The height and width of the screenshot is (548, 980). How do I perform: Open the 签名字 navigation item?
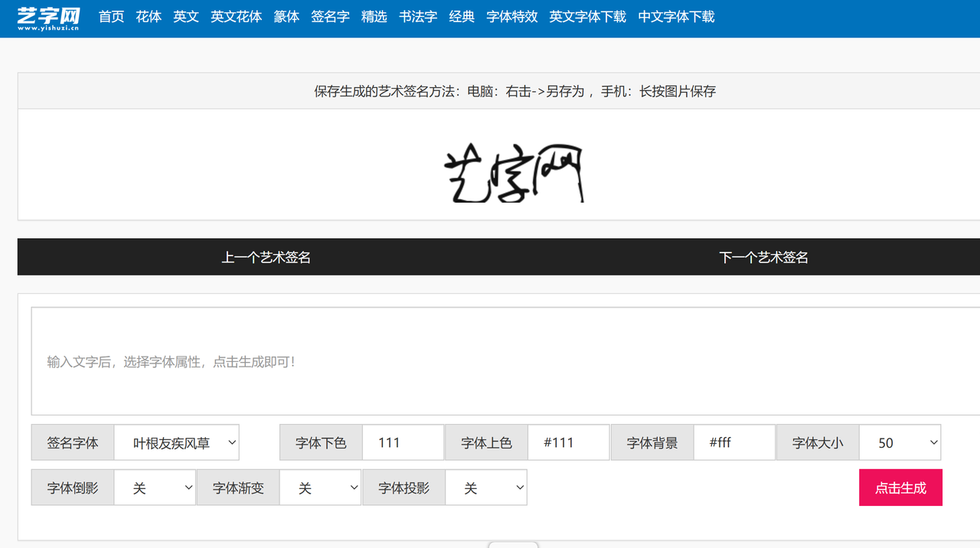click(x=330, y=17)
